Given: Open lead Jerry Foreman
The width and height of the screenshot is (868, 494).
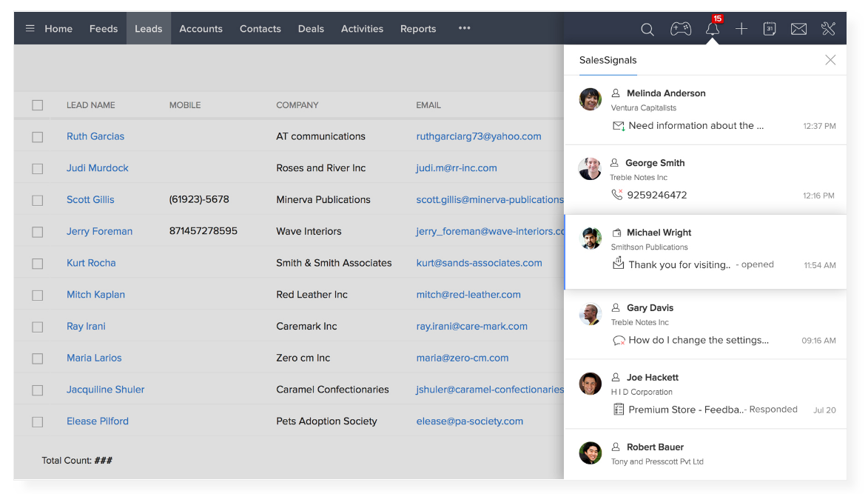Looking at the screenshot, I should click(x=99, y=231).
